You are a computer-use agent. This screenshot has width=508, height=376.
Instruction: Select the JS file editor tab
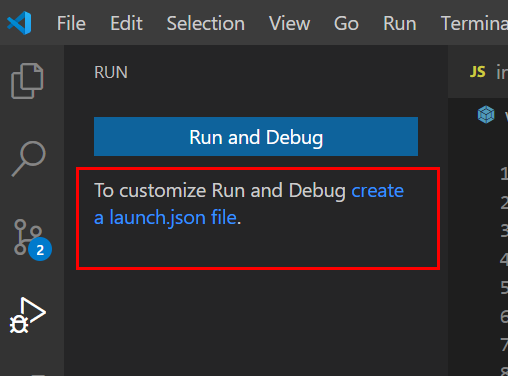[488, 72]
